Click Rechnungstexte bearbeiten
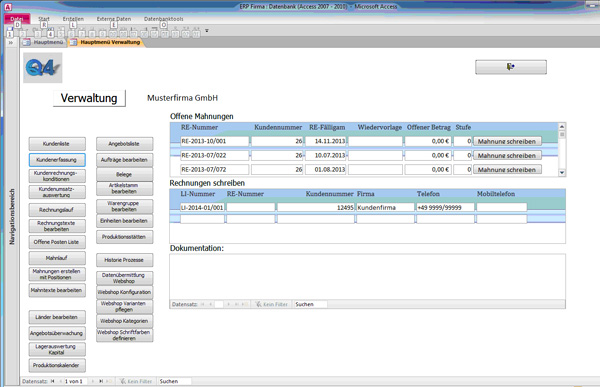Screen dimensions: 600x387 (x=57, y=226)
